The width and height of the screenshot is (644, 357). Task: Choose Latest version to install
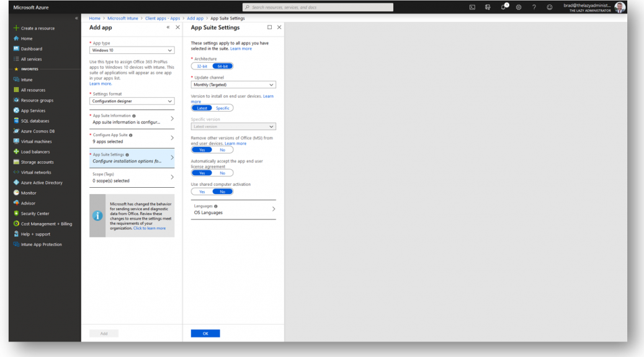202,108
